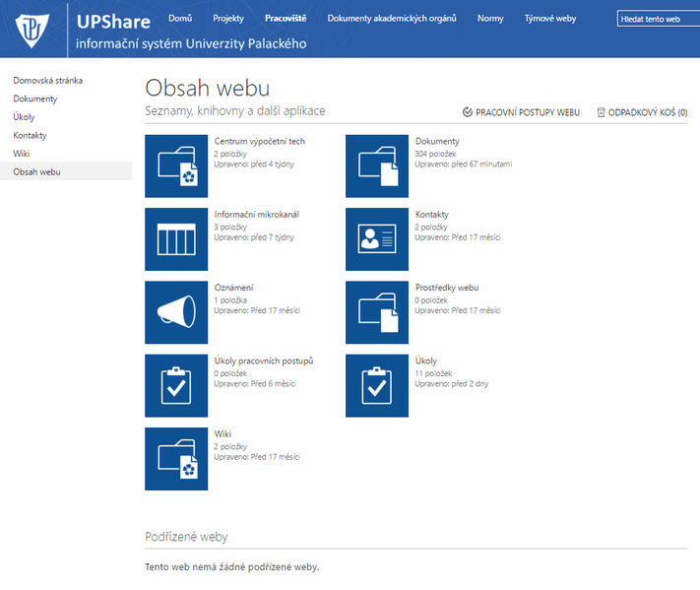
Task: Open Kontakty in the left sidebar
Action: point(30,135)
